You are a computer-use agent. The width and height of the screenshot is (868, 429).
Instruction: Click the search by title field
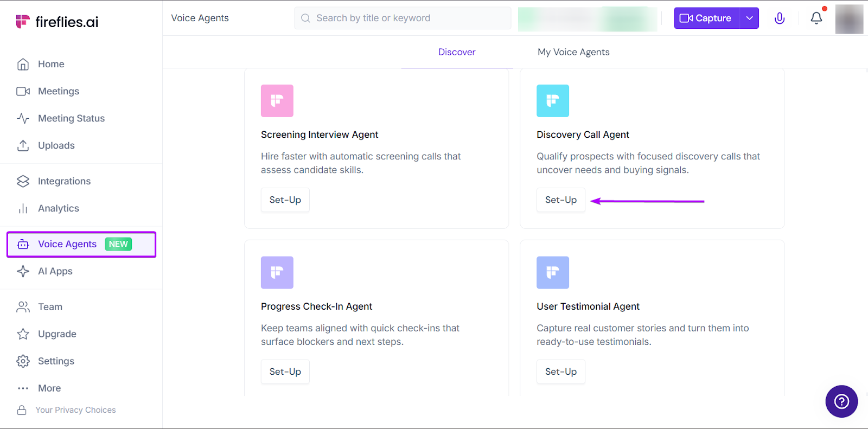point(403,18)
